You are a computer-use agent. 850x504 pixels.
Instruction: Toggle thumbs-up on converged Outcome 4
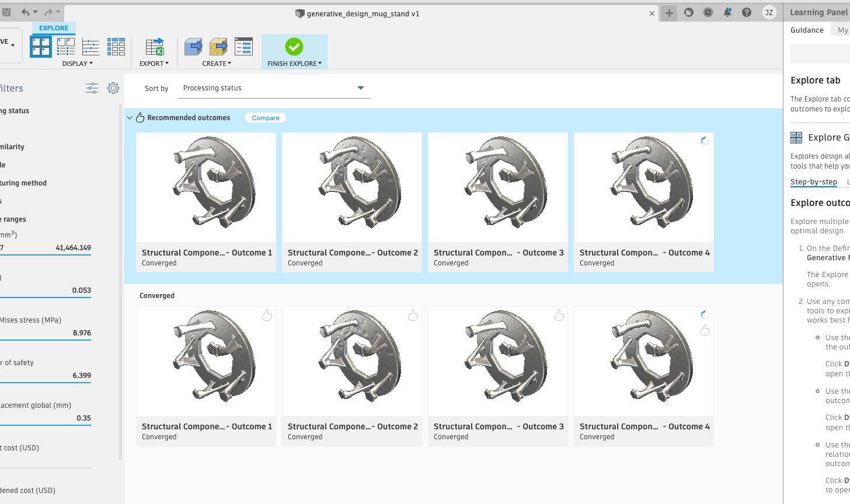click(x=705, y=330)
